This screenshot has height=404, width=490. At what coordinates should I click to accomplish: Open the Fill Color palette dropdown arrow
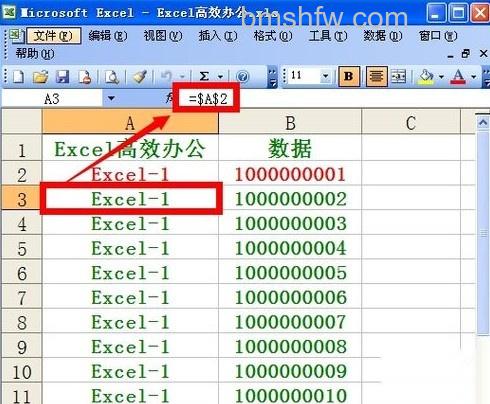coord(441,77)
